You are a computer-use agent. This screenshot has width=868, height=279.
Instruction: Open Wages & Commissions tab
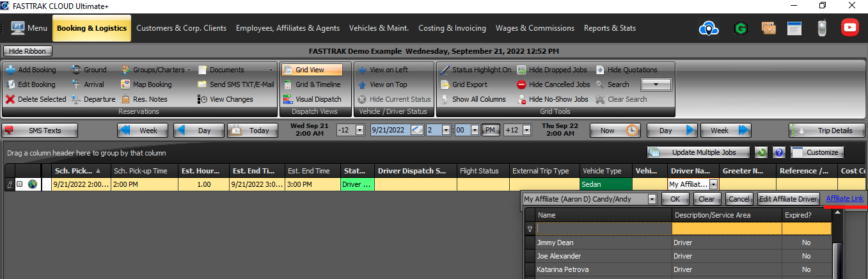[535, 28]
